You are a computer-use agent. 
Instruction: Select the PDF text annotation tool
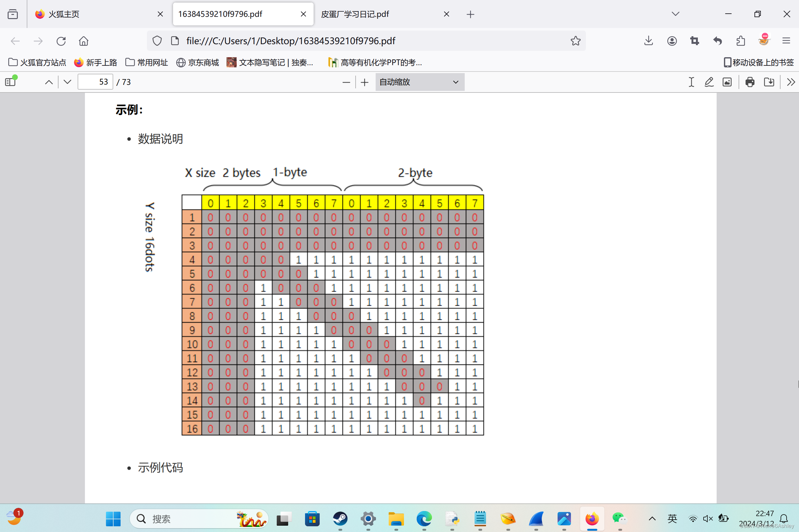click(691, 82)
